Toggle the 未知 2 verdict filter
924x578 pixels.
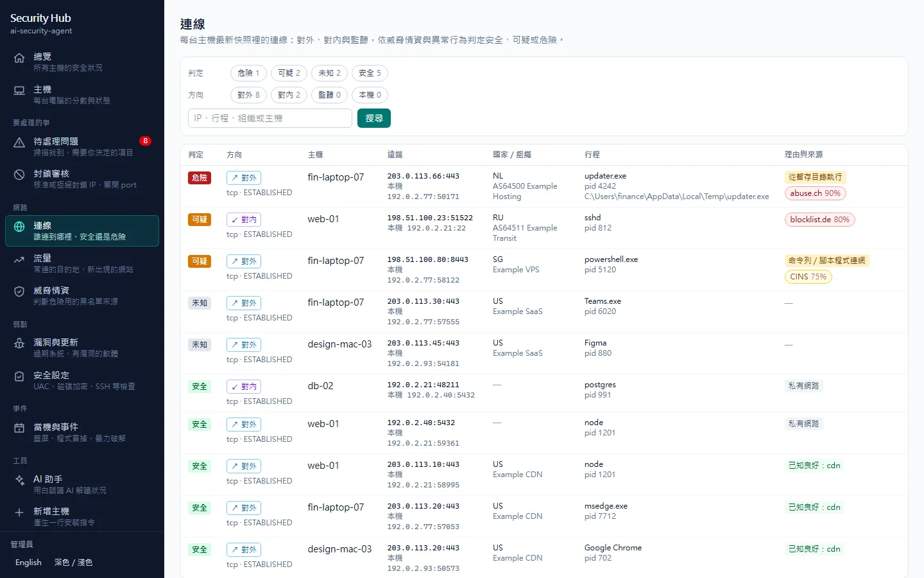329,73
